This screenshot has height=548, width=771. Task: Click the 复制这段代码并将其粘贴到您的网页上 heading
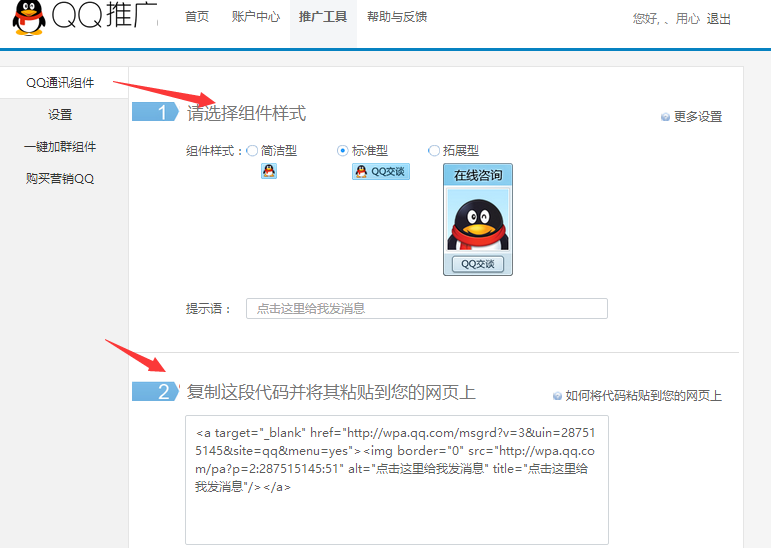click(x=331, y=392)
